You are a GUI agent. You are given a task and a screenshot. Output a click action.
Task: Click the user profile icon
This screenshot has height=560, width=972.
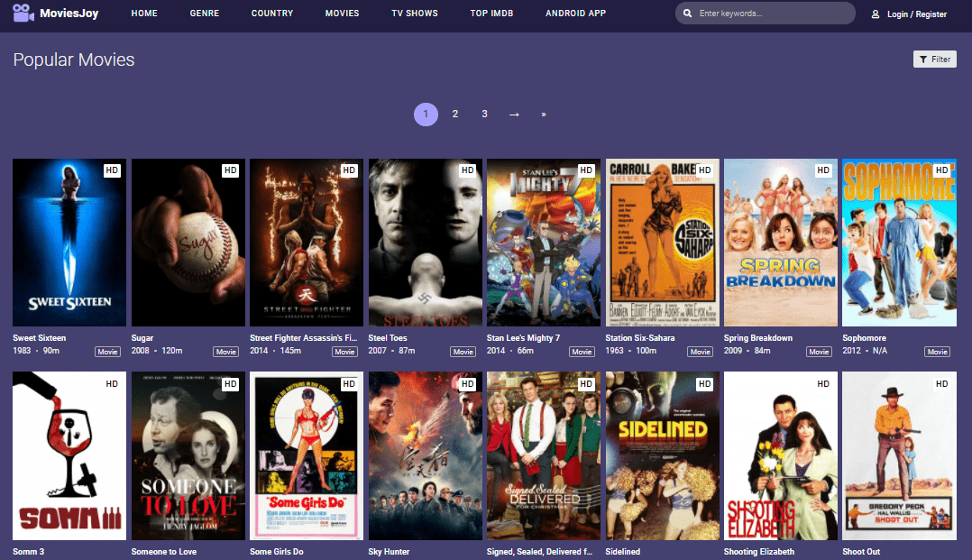[x=876, y=14]
